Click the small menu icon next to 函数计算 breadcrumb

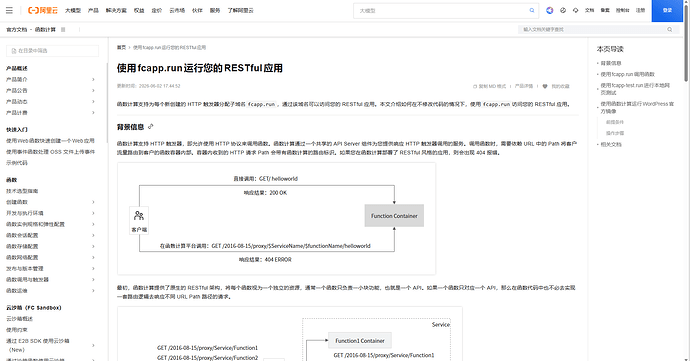point(63,29)
